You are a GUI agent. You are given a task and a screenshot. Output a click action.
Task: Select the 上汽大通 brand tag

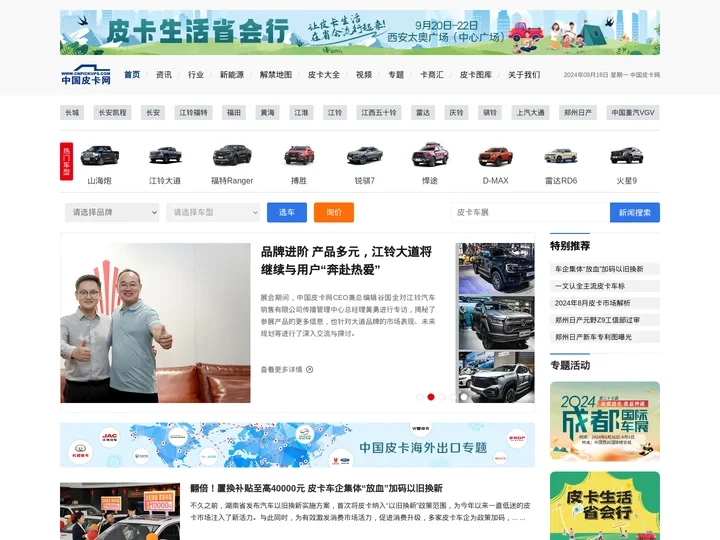pos(530,112)
